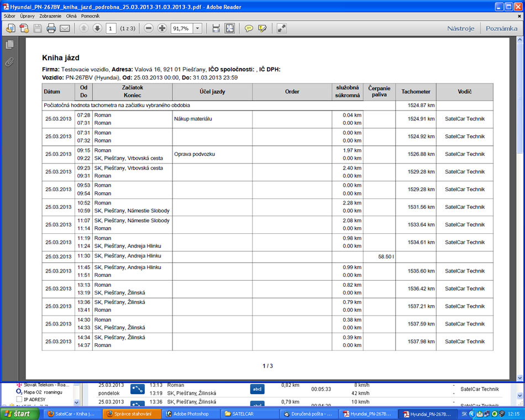Toggle IP ADRESY checkbox in background window

tap(19, 399)
